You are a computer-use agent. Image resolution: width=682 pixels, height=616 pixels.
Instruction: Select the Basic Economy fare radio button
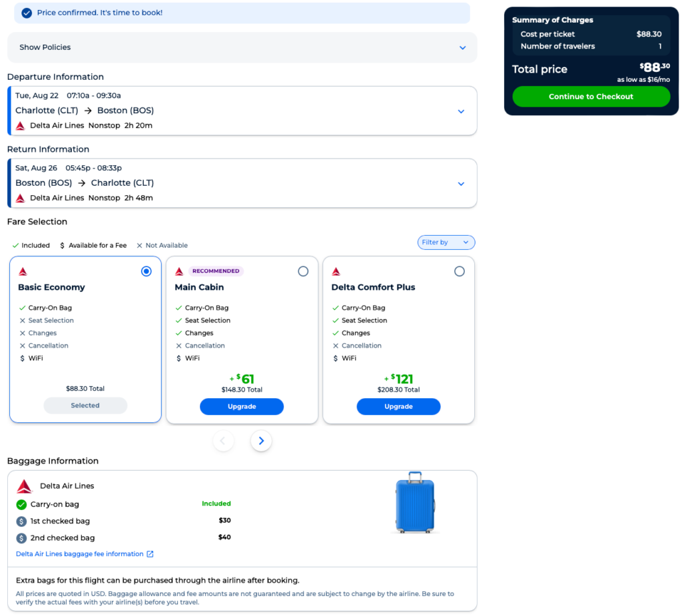pos(147,271)
